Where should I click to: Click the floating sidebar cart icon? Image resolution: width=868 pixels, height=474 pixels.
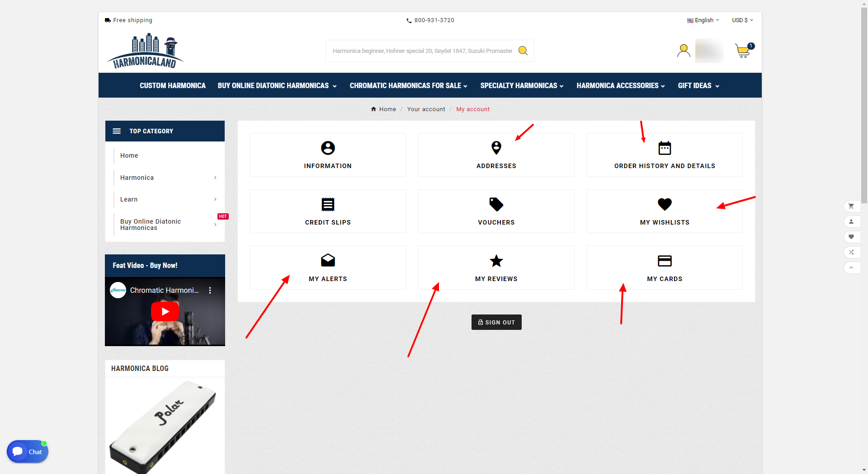coord(851,206)
